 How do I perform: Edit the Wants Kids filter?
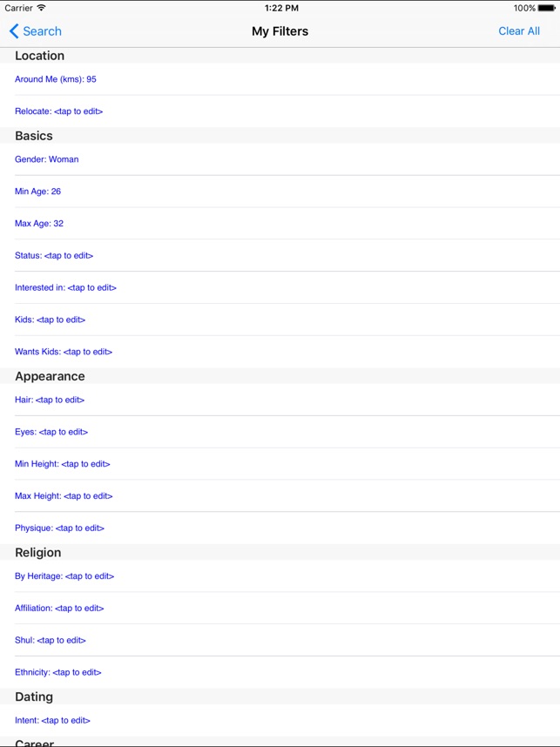coord(64,352)
